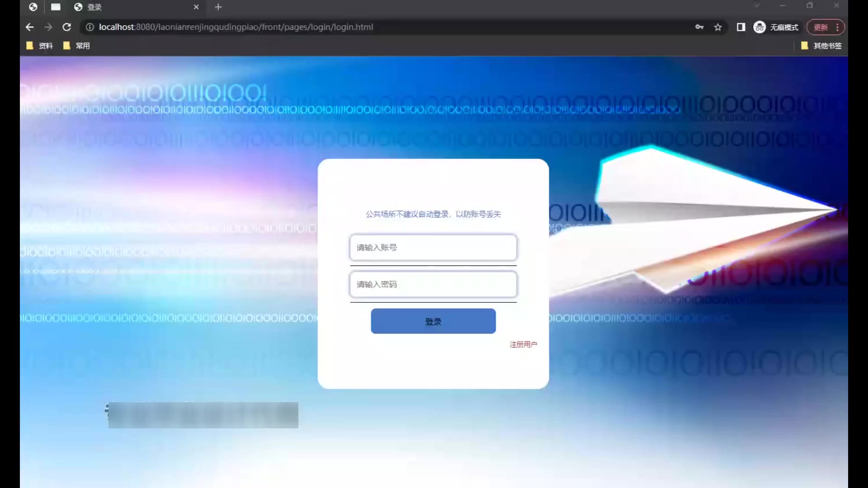Click the 登录 login button
Image resolution: width=868 pixels, height=488 pixels.
point(433,321)
